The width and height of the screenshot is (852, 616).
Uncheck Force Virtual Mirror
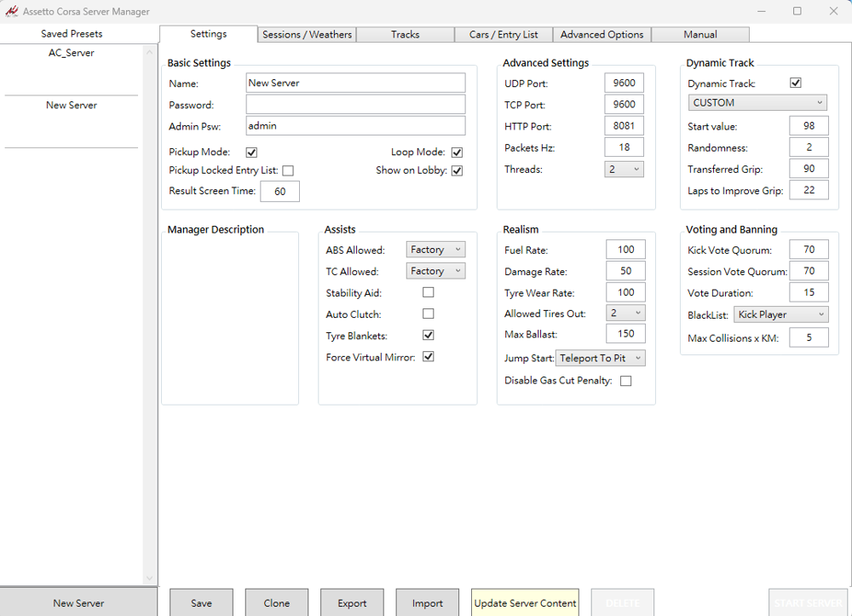429,356
